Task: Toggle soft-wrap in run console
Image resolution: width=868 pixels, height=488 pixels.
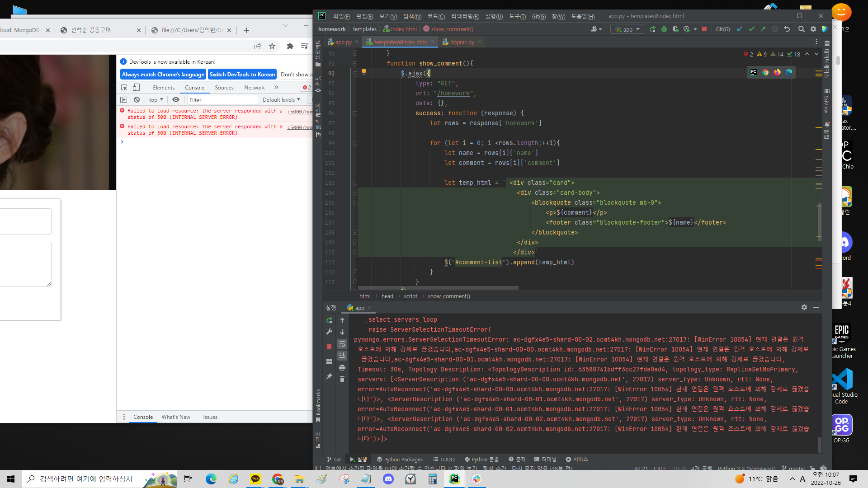Action: 342,344
